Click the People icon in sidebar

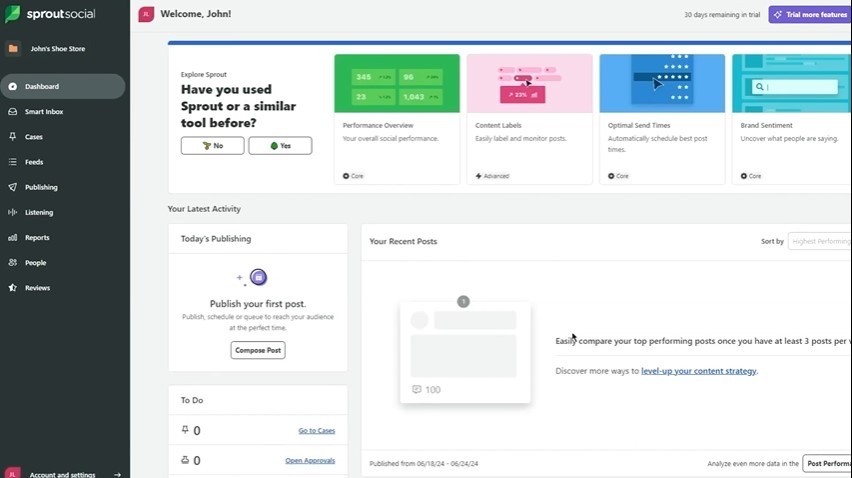pyautogui.click(x=12, y=262)
